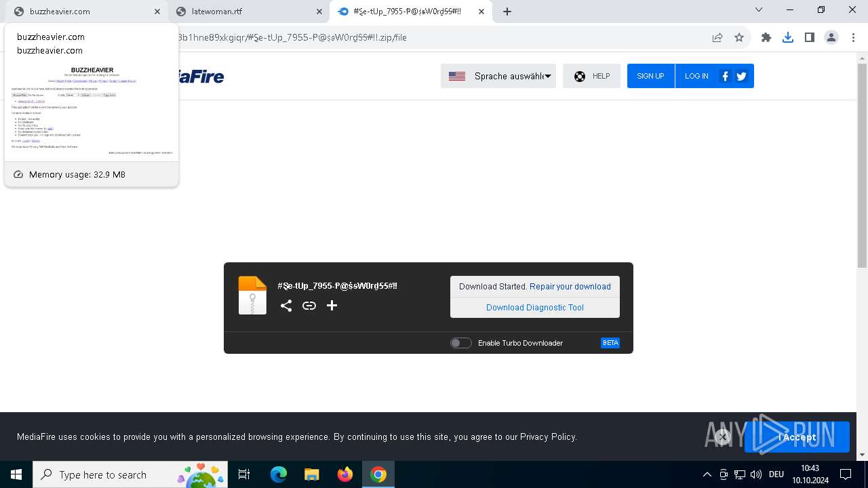Screen dimensions: 868x488
Task: Accept the cookie notice
Action: coord(797,437)
